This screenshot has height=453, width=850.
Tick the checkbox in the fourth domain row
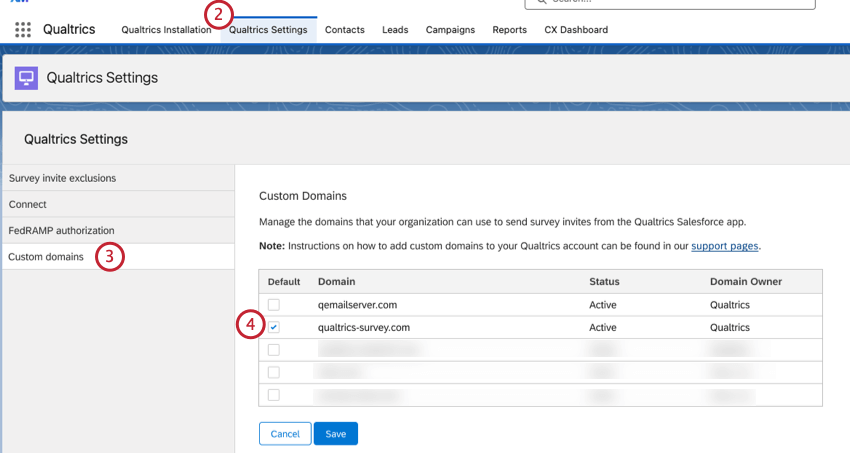click(274, 372)
